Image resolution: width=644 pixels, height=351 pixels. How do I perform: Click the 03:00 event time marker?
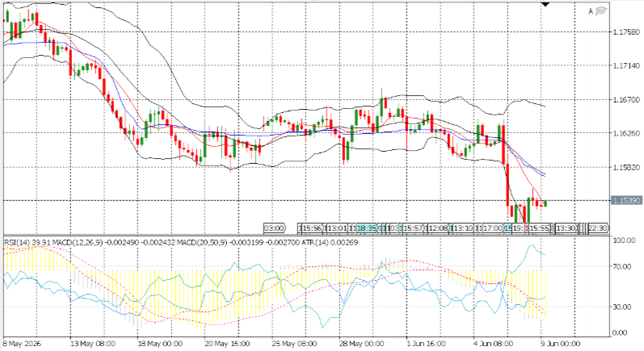click(274, 228)
